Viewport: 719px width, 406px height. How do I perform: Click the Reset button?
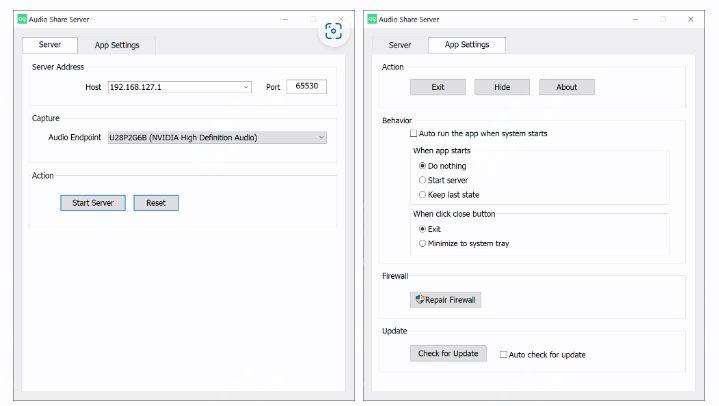155,203
